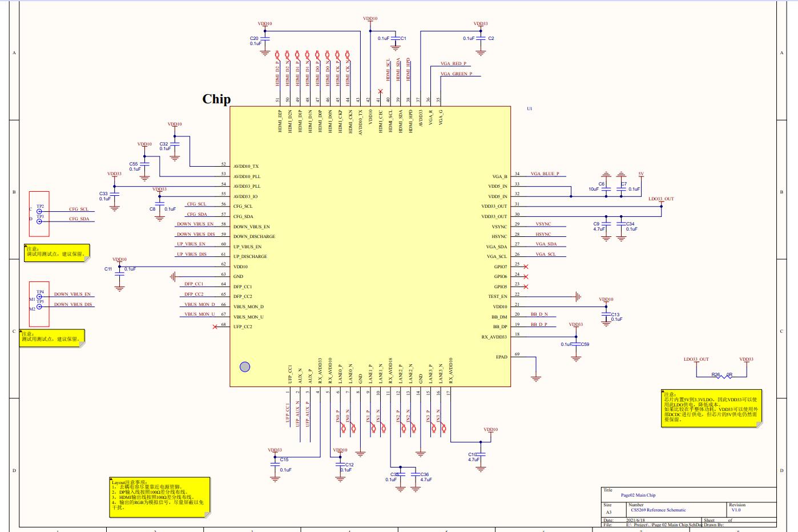Click the VGA_GREEN_P net label

coord(456,74)
